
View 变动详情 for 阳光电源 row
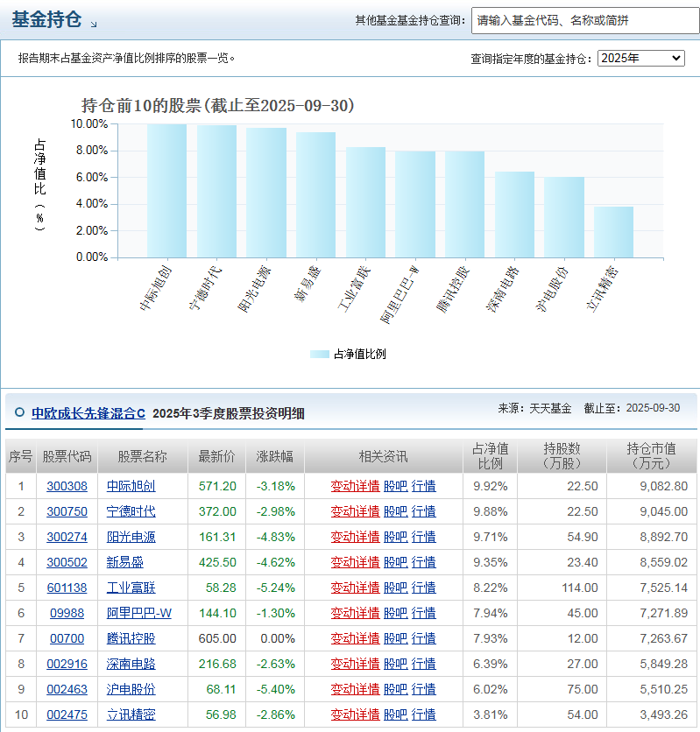[355, 537]
